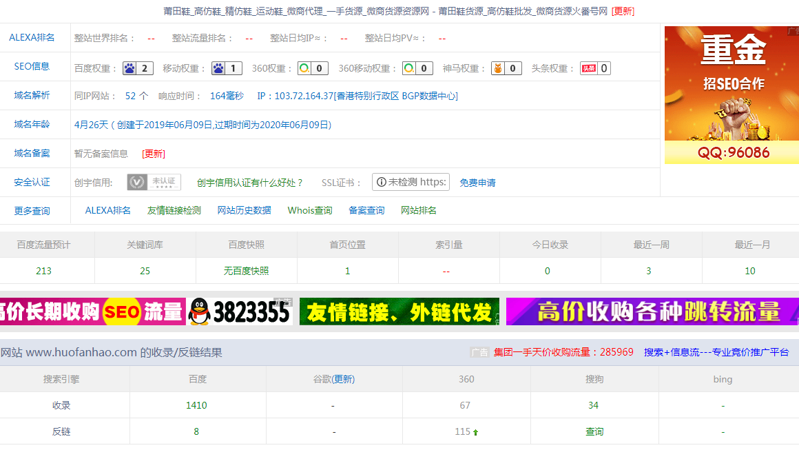799x450 pixels.
Task: Click homepage position value 1
Action: [348, 271]
